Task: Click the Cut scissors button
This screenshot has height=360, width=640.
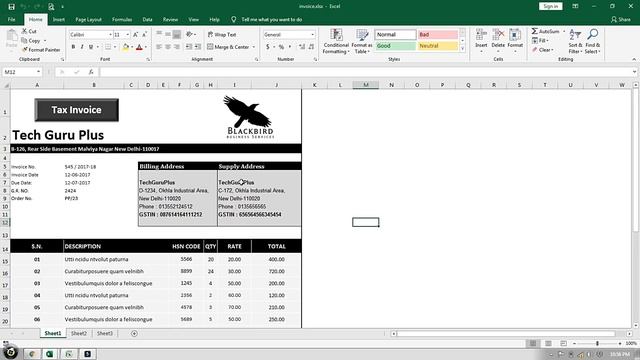Action: [x=29, y=31]
